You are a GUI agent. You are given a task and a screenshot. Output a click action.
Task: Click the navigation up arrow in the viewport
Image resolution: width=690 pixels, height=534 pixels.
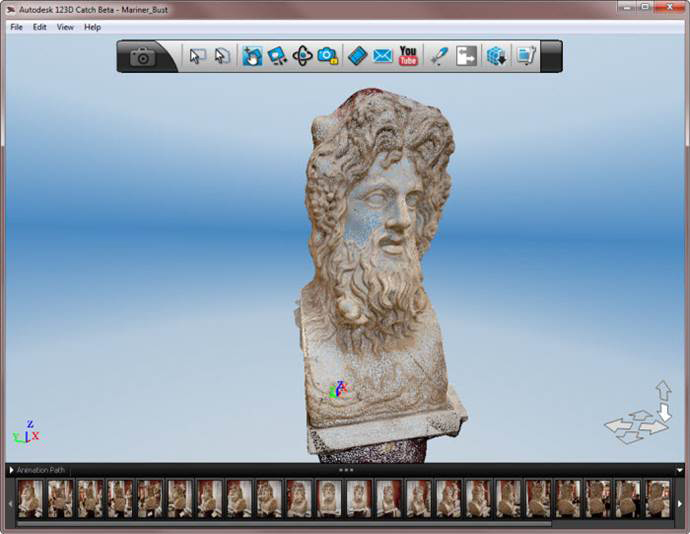[663, 388]
